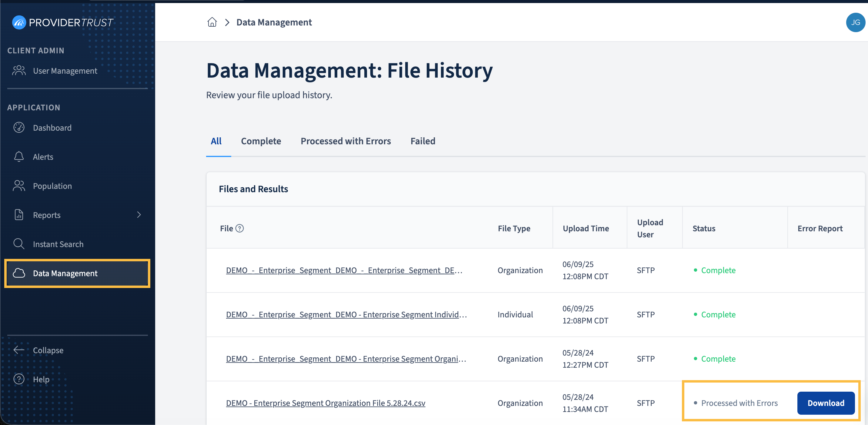Switch to Processed with Errors tab
The height and width of the screenshot is (425, 868).
[346, 141]
